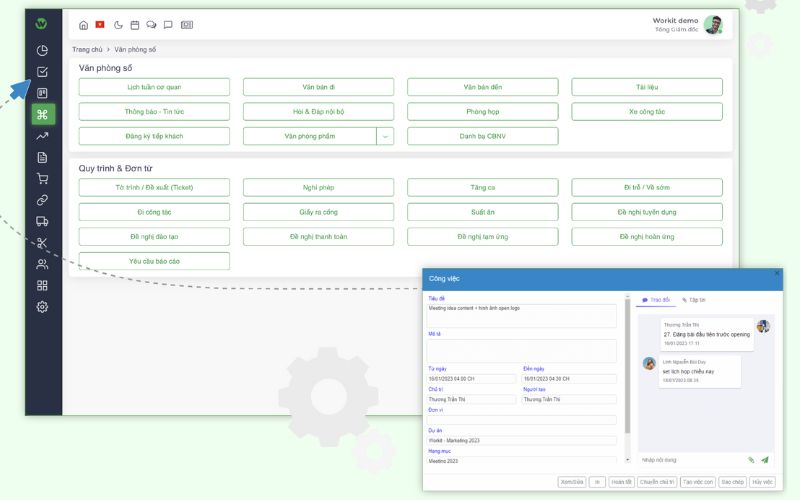Screen dimensions: 800x500
Task: Switch language via Vietnam flag icon
Action: (x=100, y=25)
